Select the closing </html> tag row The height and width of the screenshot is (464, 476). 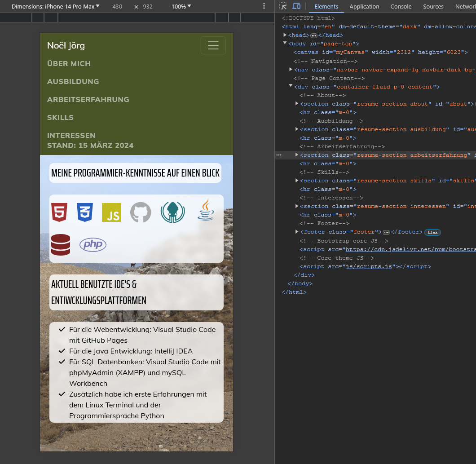coord(294,292)
